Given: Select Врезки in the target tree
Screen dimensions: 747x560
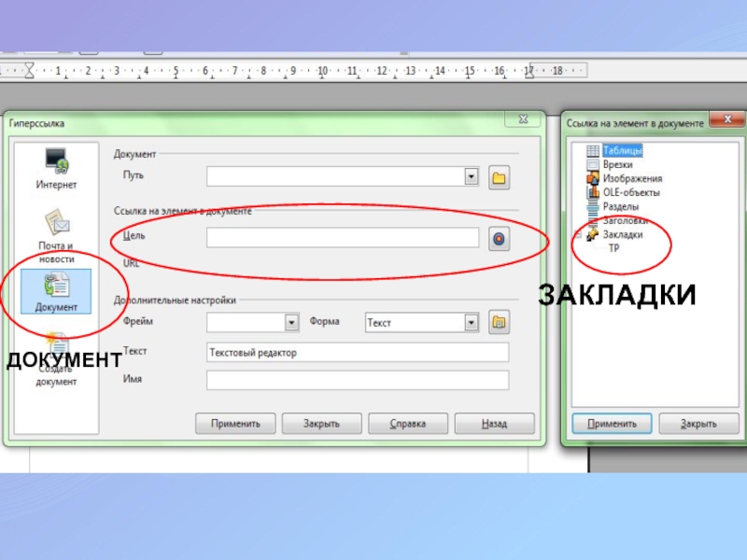Looking at the screenshot, I should point(617,165).
